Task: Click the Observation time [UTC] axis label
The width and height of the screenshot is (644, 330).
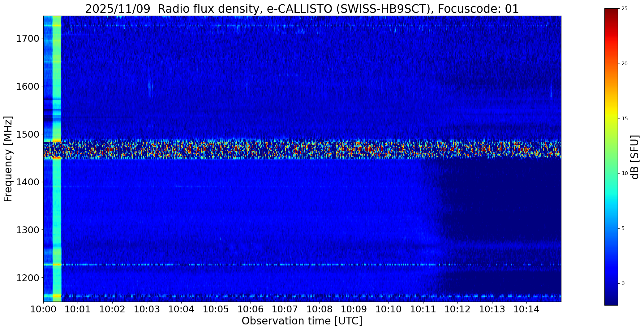Action: 302,321
